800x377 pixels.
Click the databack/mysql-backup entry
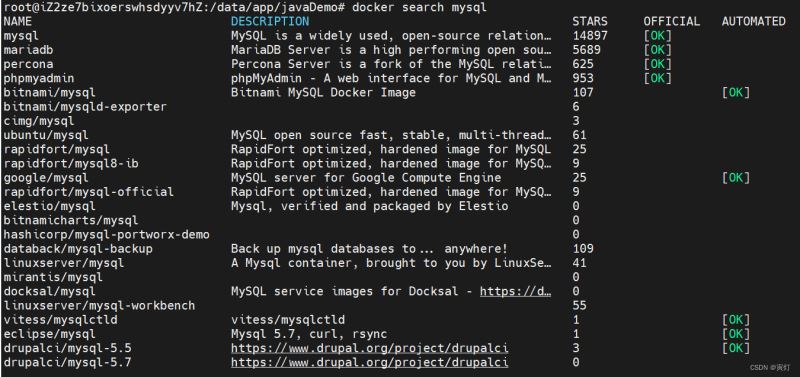point(78,248)
